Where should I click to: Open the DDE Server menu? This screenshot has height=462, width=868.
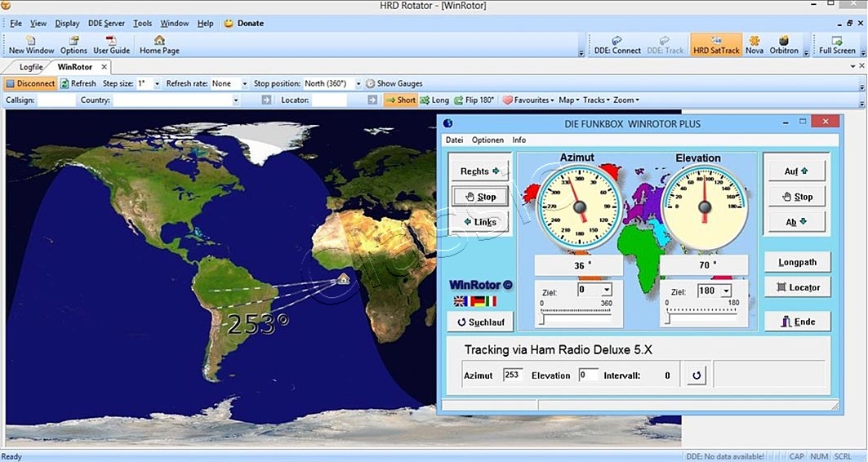click(106, 23)
